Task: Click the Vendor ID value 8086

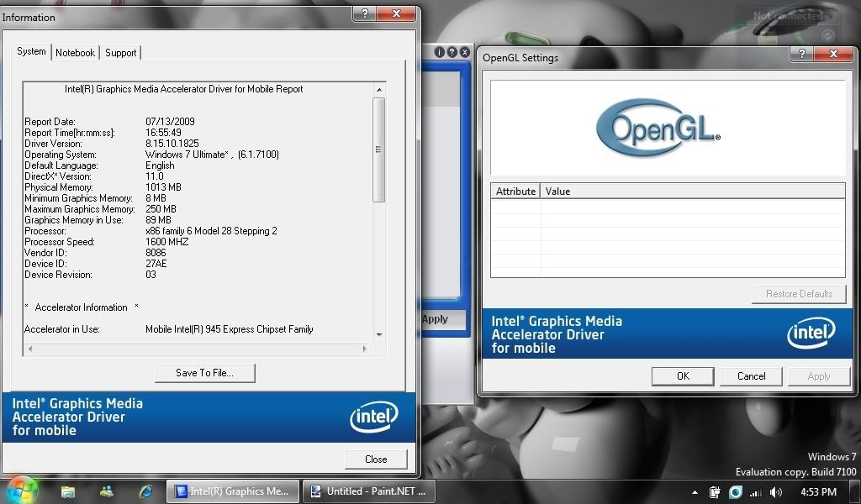Action: (156, 253)
